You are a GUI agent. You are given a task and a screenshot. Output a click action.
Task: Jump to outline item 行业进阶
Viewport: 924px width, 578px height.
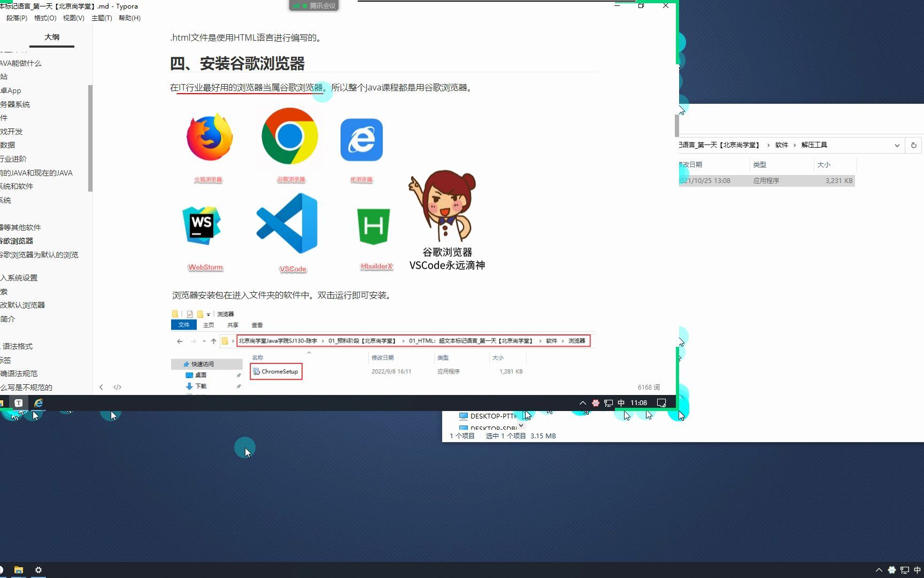click(x=13, y=159)
